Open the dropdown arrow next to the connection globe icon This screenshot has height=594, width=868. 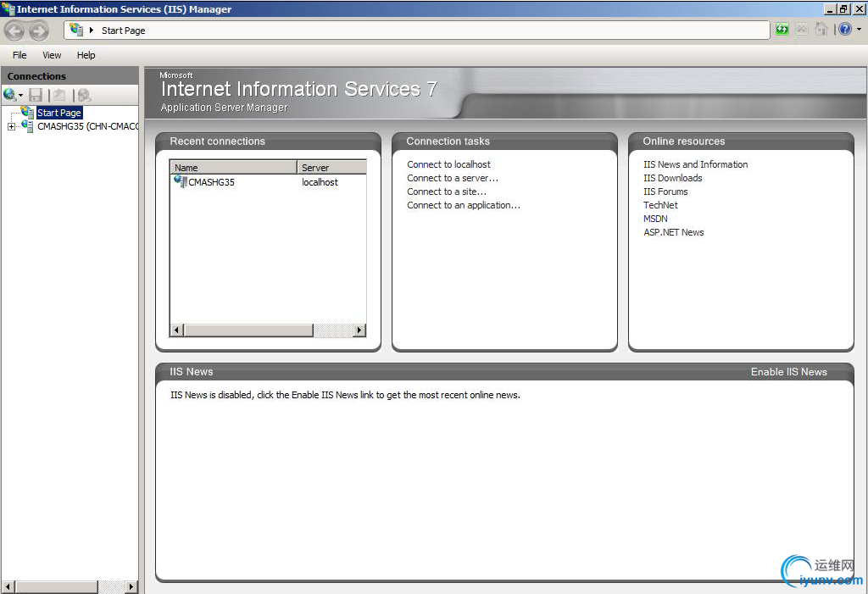[20, 96]
